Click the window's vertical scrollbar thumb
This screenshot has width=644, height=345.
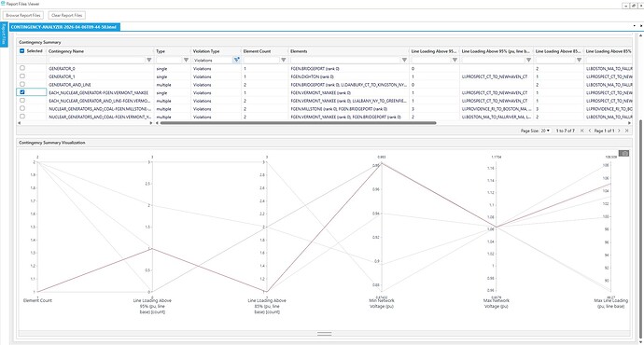(640, 229)
